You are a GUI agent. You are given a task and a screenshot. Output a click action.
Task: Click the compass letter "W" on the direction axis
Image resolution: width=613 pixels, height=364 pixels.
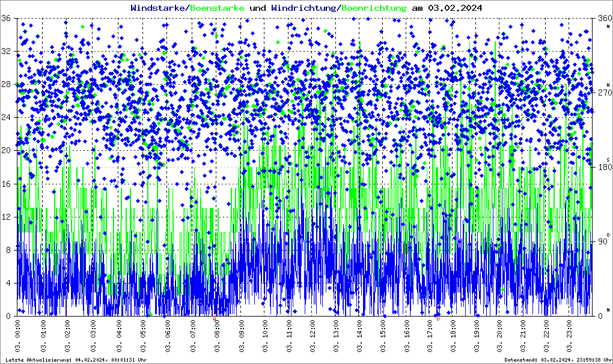pos(608,84)
